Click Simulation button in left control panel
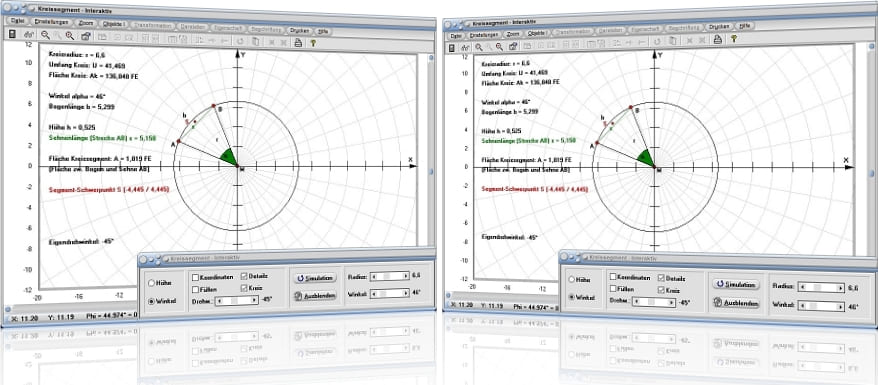This screenshot has height=385, width=878. pyautogui.click(x=315, y=278)
